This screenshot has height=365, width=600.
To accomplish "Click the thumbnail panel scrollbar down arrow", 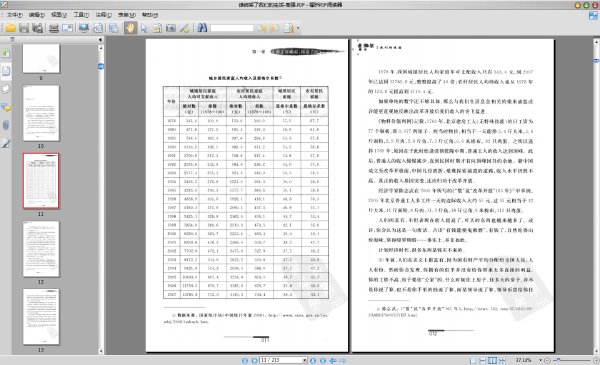I will [101, 351].
